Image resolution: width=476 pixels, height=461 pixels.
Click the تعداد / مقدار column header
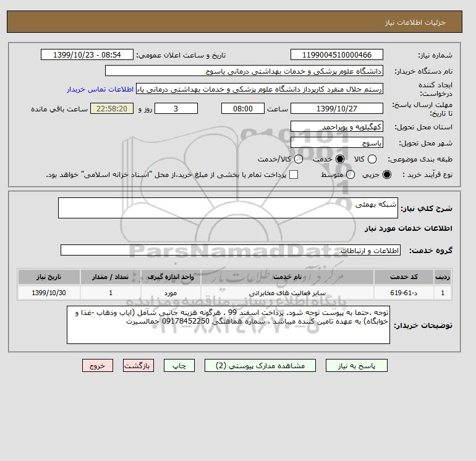point(111,277)
